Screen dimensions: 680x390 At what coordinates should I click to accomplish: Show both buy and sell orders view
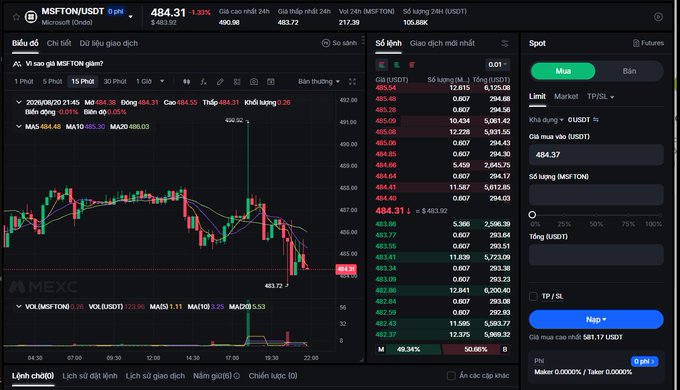[382, 65]
